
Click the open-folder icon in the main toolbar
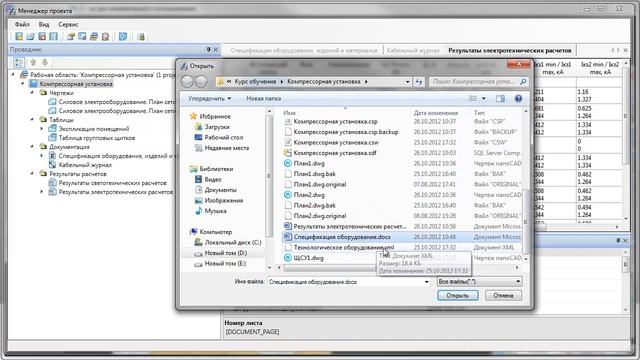click(30, 37)
